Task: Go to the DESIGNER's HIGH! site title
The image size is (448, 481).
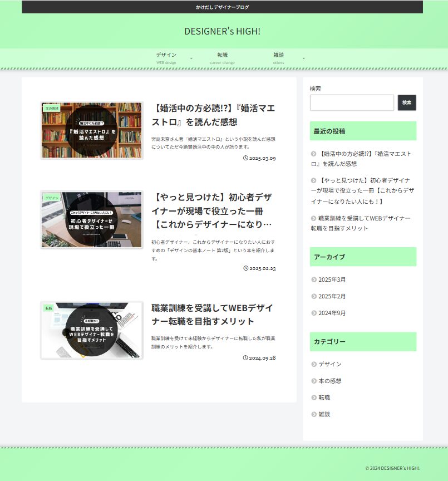Action: (222, 31)
